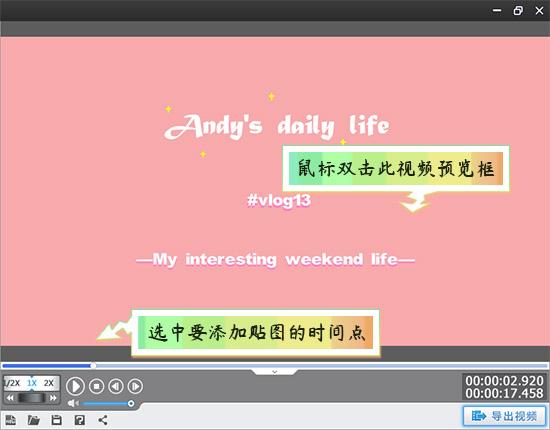Step back one frame
This screenshot has height=430, width=550.
116,386
